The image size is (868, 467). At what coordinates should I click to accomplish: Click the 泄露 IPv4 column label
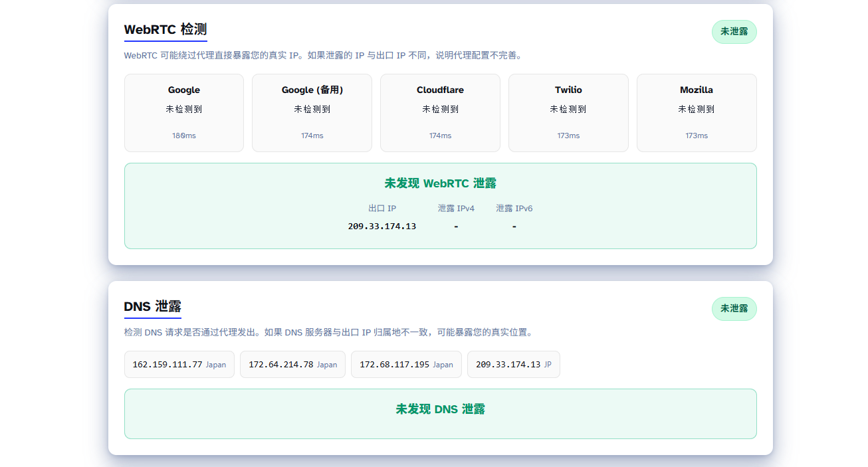pyautogui.click(x=456, y=209)
